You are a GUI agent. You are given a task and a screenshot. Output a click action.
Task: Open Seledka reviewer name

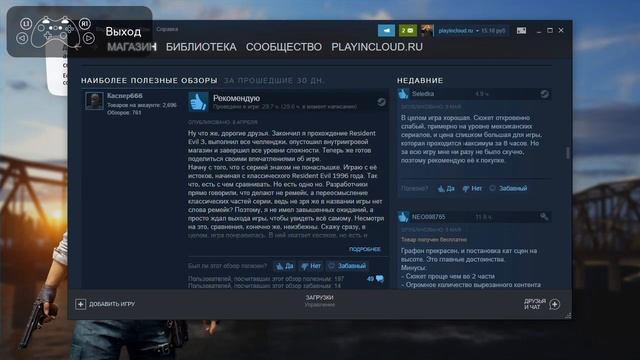point(423,94)
